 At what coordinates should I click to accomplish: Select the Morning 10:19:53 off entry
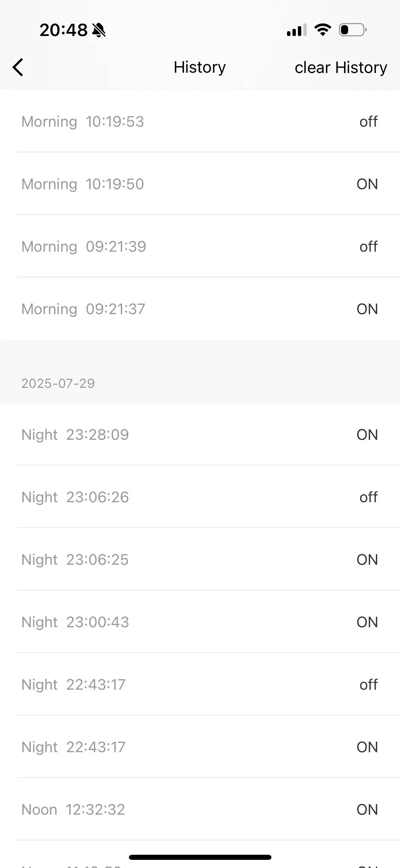[x=200, y=122]
